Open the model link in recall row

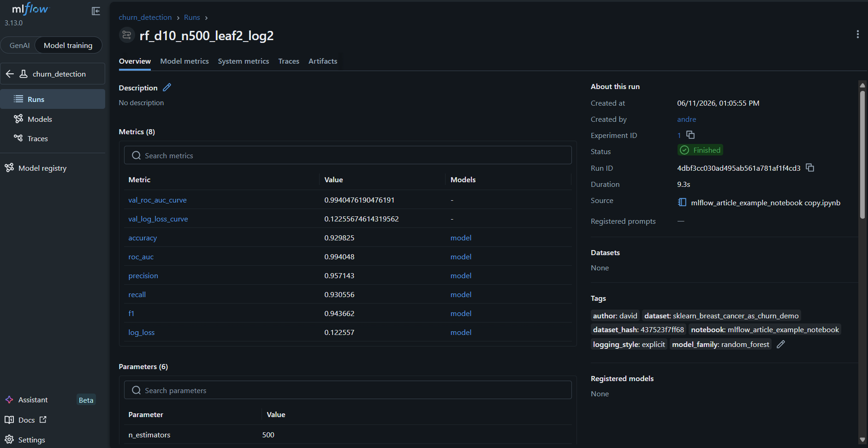pyautogui.click(x=461, y=294)
